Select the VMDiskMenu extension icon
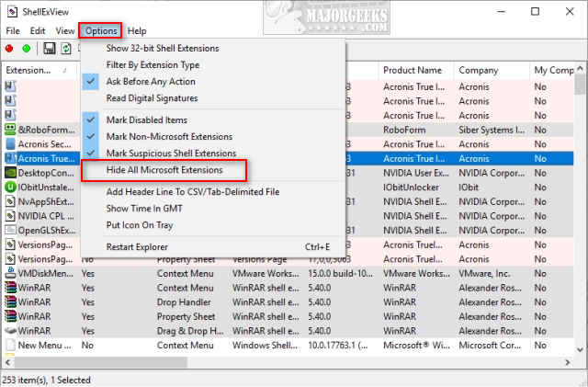Image resolution: width=588 pixels, height=387 pixels. click(11, 273)
